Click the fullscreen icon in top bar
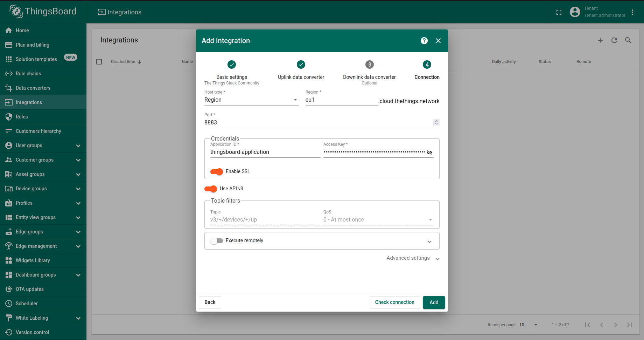644x340 pixels. pyautogui.click(x=559, y=12)
